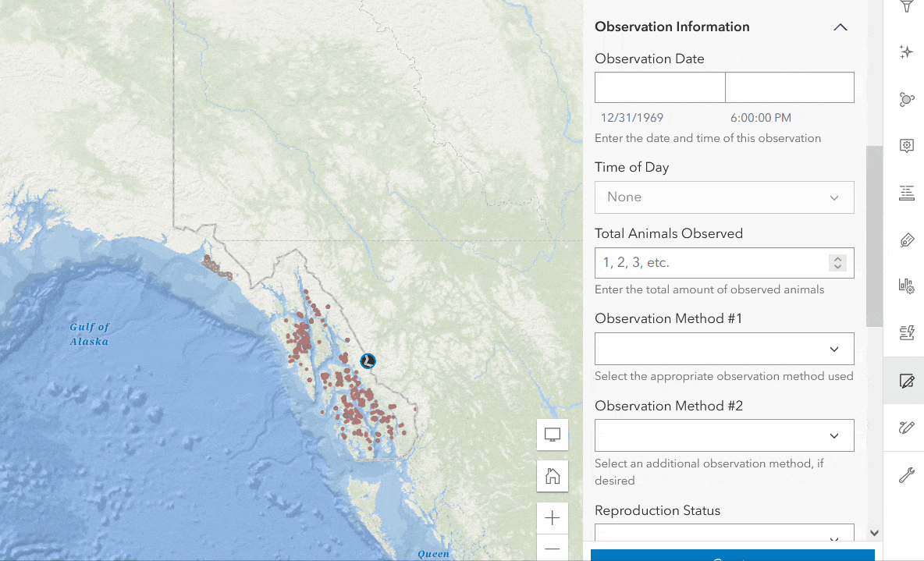
Task: Click the fullscreen monitor button on map
Action: pos(553,435)
